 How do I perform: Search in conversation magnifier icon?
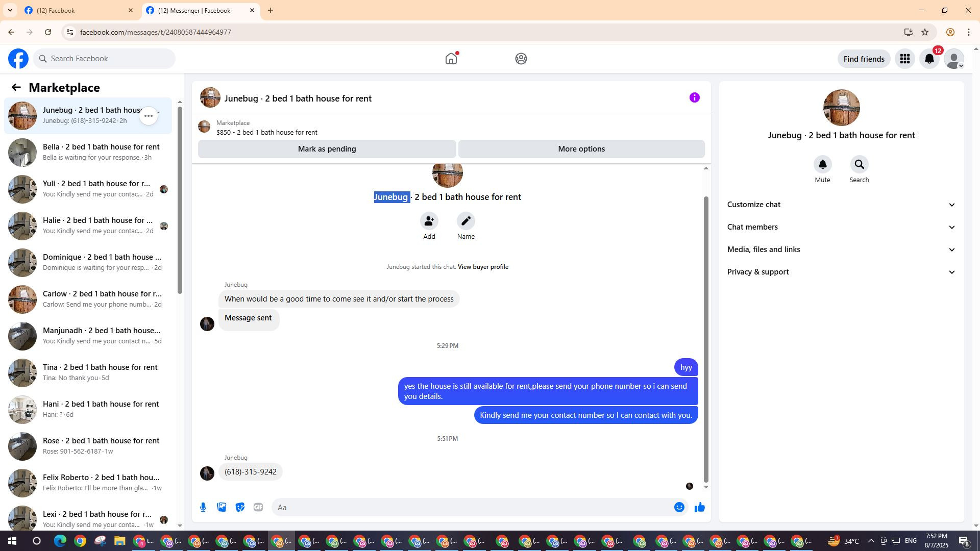click(x=860, y=164)
